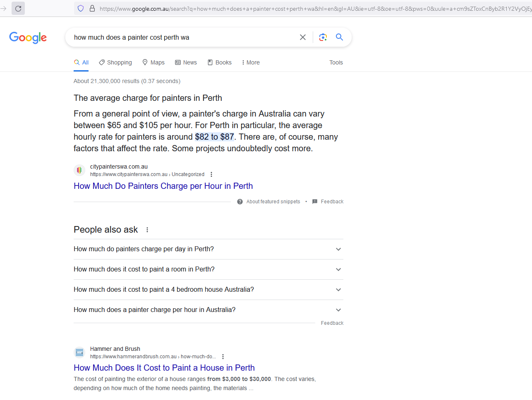Expand "How much does it cost to paint a room in Perth?"
Screen dimensions: 532x400
click(208, 269)
